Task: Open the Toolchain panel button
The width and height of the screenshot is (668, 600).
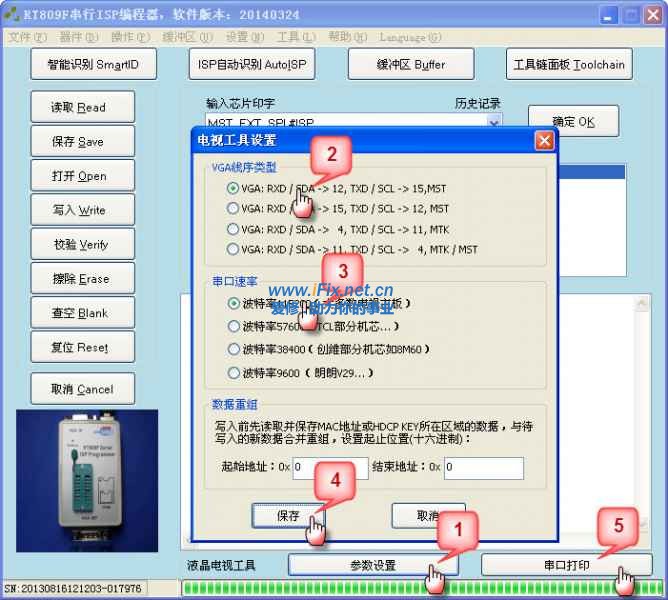Action: pos(568,64)
